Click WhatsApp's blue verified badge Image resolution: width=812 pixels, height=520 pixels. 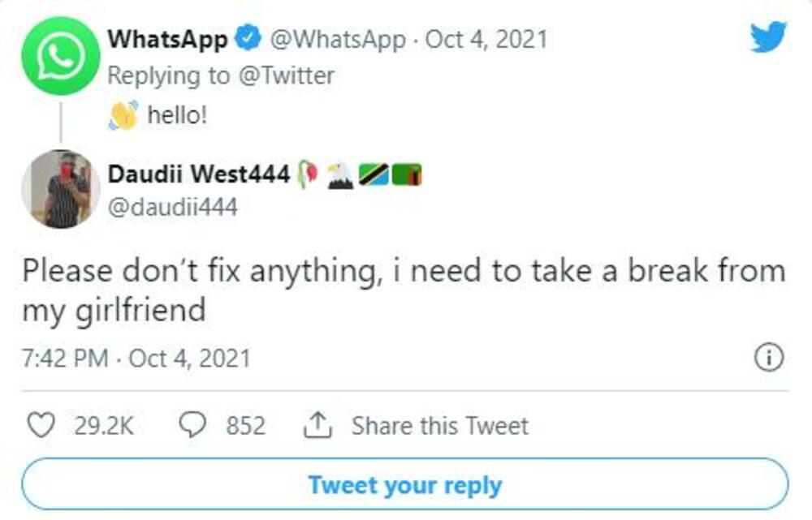tap(247, 38)
